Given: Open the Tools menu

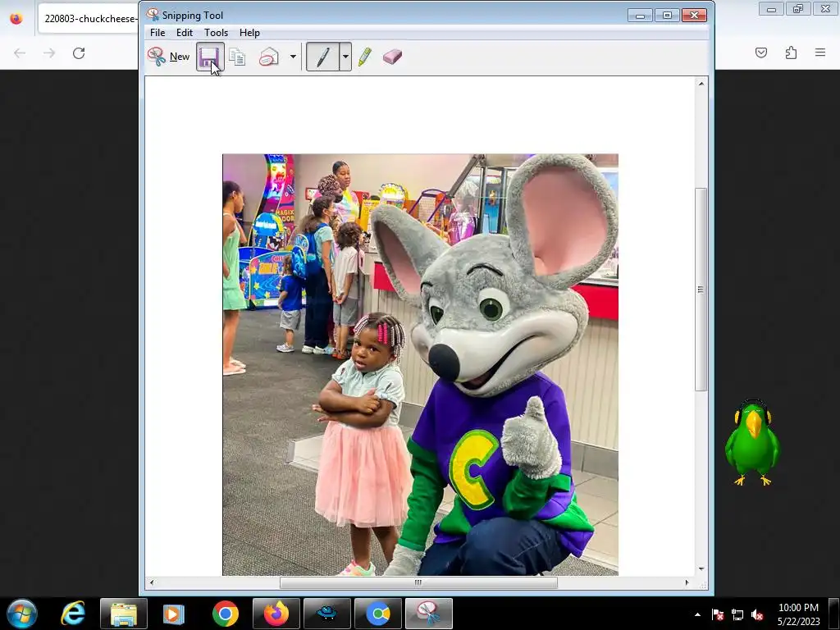Looking at the screenshot, I should pos(216,33).
